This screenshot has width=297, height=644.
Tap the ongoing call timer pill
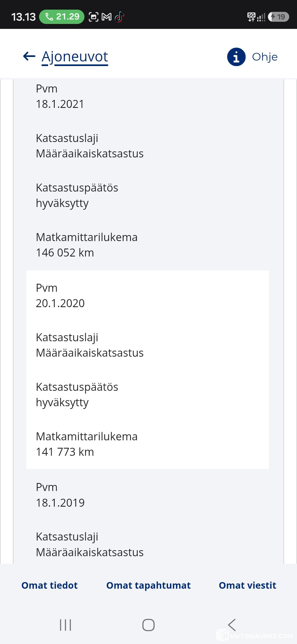point(62,17)
